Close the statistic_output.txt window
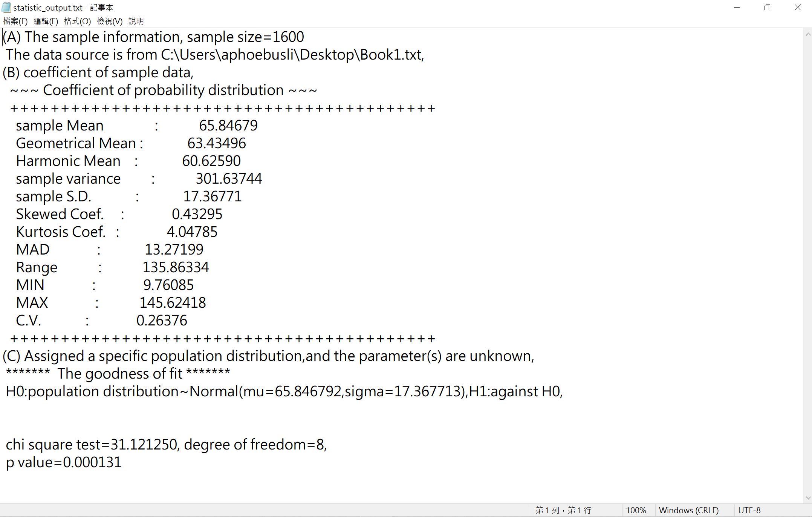Image resolution: width=812 pixels, height=517 pixels. pyautogui.click(x=798, y=8)
